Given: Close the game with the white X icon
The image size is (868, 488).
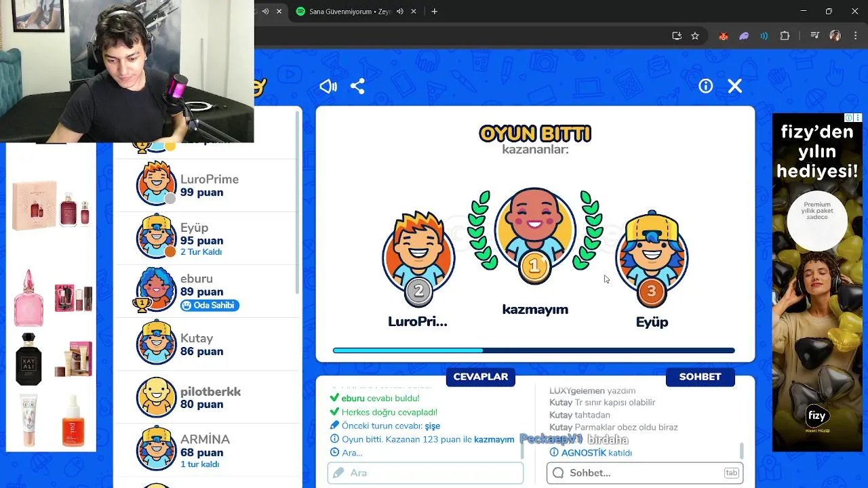Looking at the screenshot, I should (735, 86).
